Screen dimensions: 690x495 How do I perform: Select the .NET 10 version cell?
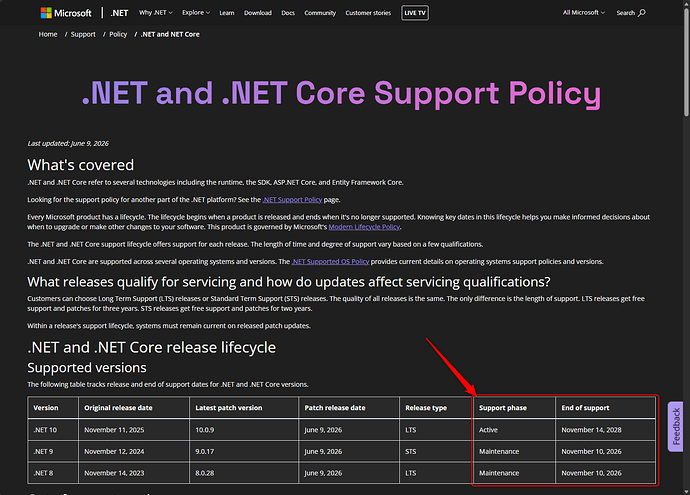pyautogui.click(x=53, y=430)
